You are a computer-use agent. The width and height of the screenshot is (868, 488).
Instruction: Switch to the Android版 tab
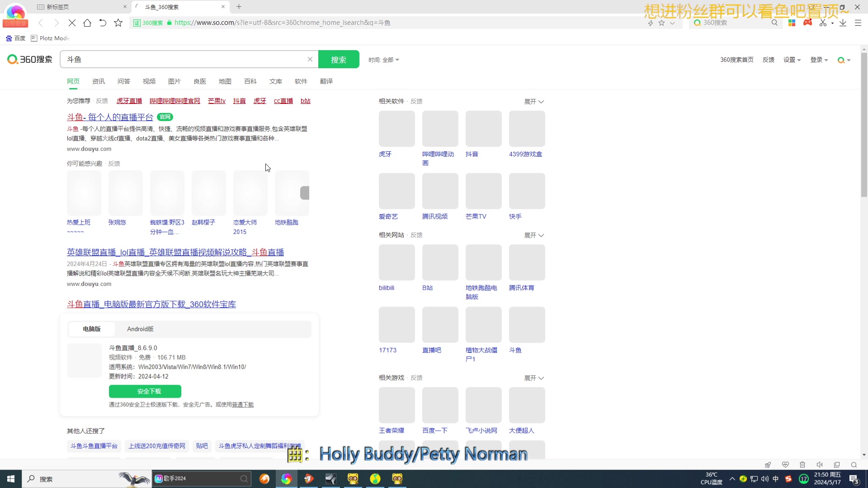pyautogui.click(x=140, y=329)
